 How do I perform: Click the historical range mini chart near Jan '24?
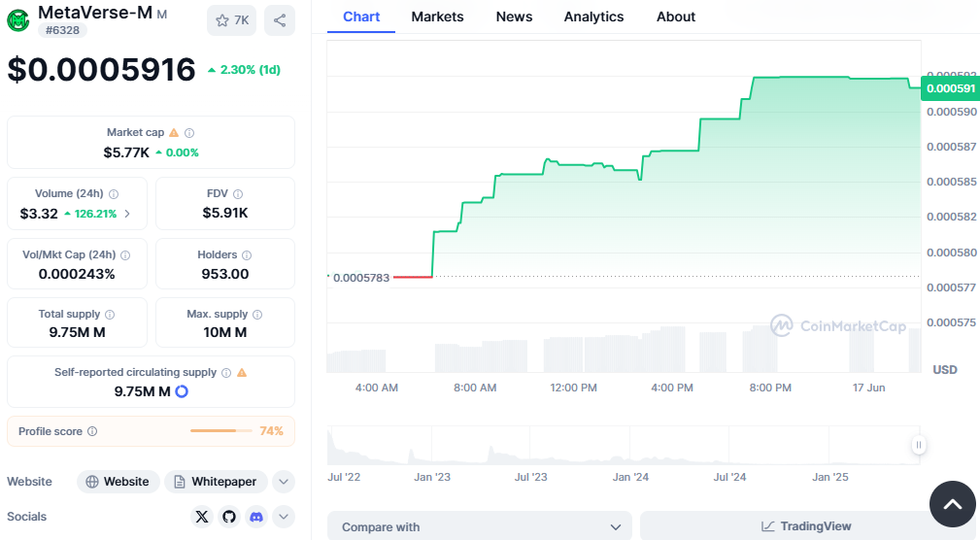[x=630, y=446]
